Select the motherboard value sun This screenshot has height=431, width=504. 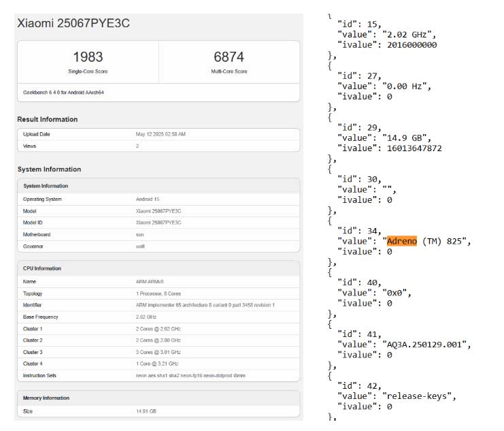click(139, 235)
